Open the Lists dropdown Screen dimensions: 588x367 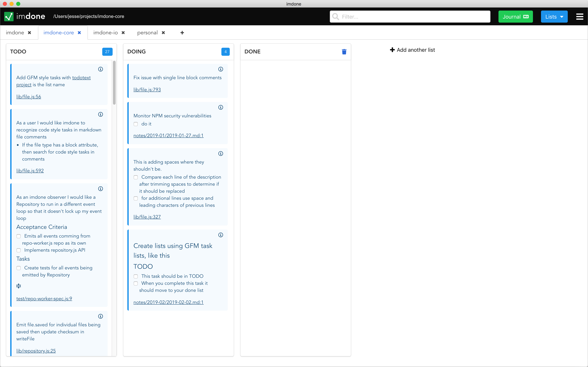click(554, 17)
